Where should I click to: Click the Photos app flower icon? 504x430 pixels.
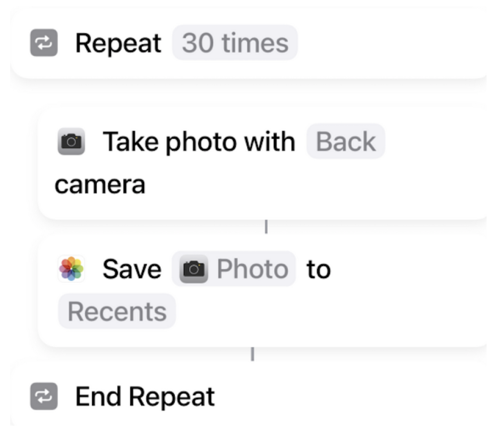point(71,269)
